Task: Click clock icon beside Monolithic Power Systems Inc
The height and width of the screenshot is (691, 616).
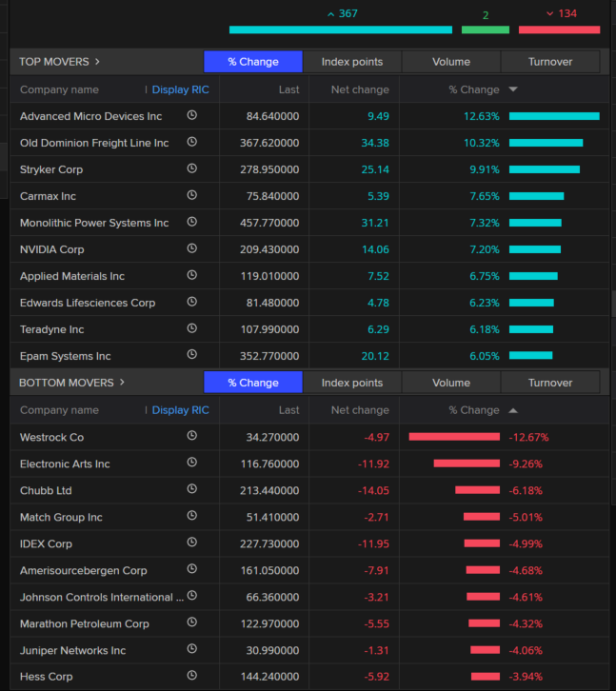Action: 191,222
